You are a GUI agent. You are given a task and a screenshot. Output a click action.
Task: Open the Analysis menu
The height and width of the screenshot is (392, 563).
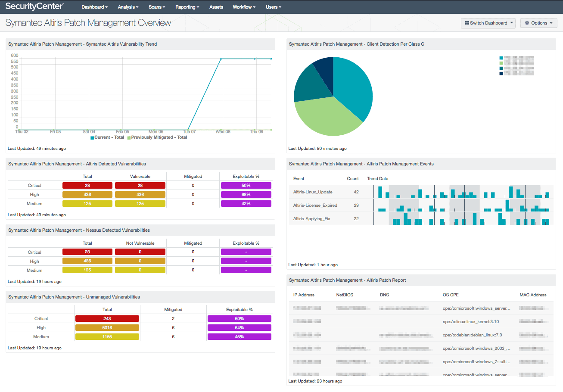(128, 7)
